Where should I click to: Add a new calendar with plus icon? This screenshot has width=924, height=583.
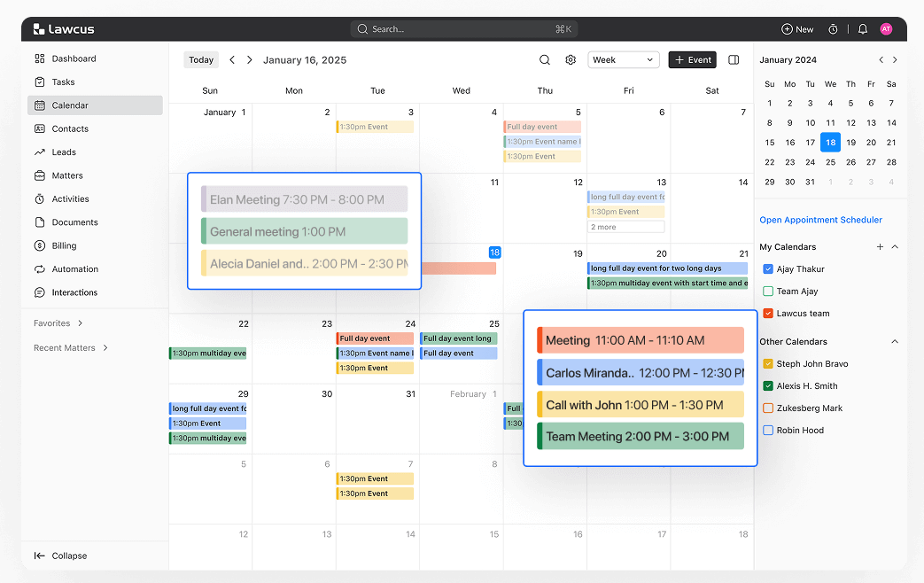pos(880,247)
